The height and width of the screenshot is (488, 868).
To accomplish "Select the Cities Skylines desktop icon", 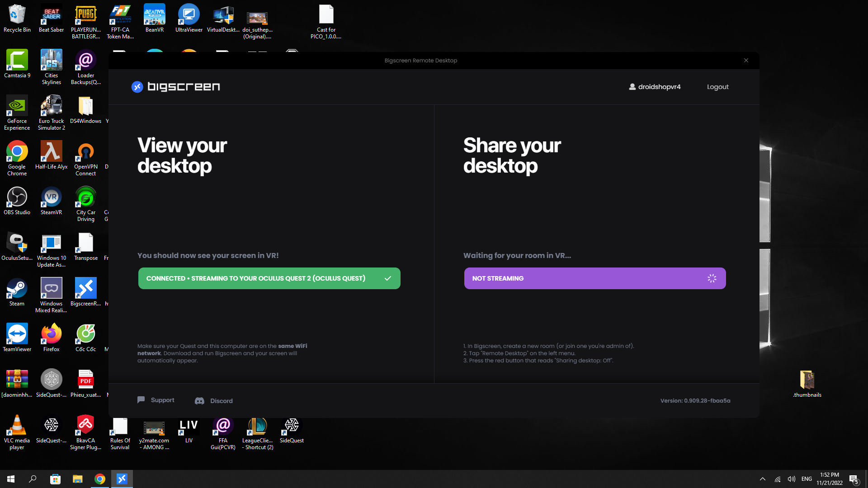I will coord(52,67).
